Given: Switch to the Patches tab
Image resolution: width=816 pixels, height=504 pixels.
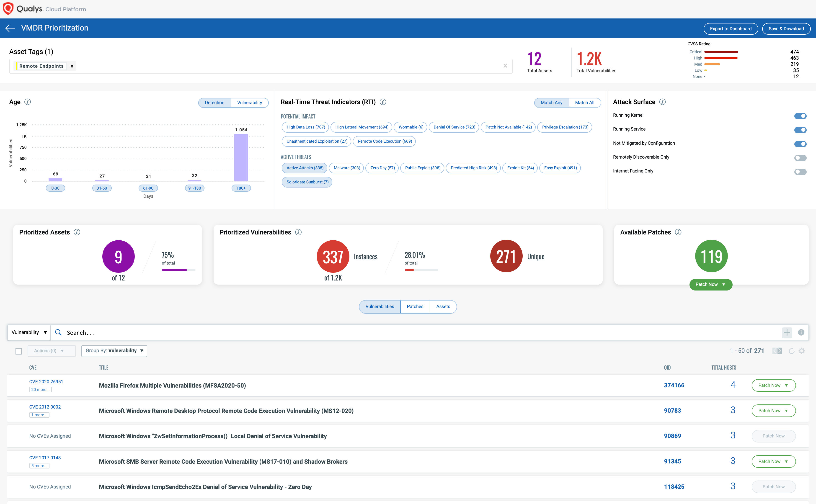Looking at the screenshot, I should pos(415,307).
